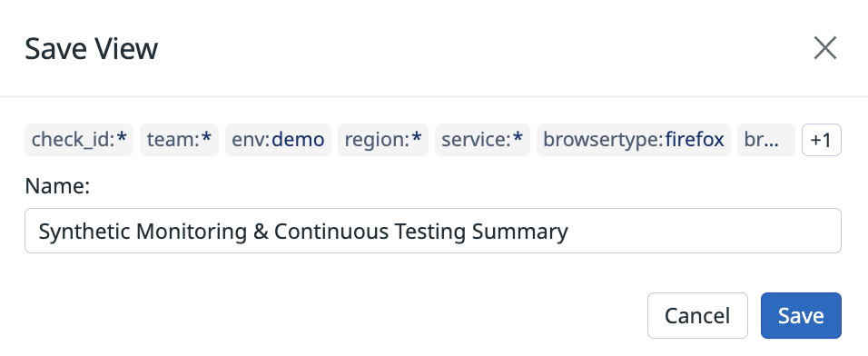This screenshot has width=868, height=356.
Task: Click the ampersand in the view name
Action: 261,232
